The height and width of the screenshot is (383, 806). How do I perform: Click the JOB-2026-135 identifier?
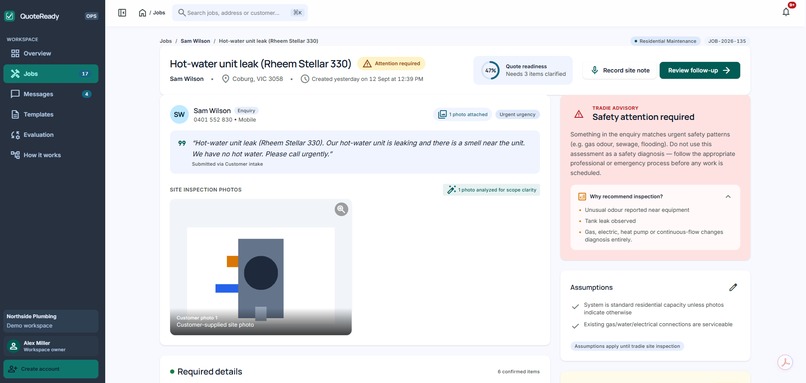pyautogui.click(x=727, y=41)
